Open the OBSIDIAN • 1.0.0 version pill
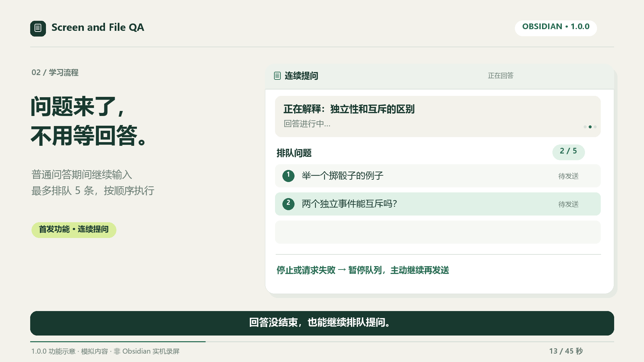Image resolution: width=644 pixels, height=362 pixels. click(x=556, y=27)
